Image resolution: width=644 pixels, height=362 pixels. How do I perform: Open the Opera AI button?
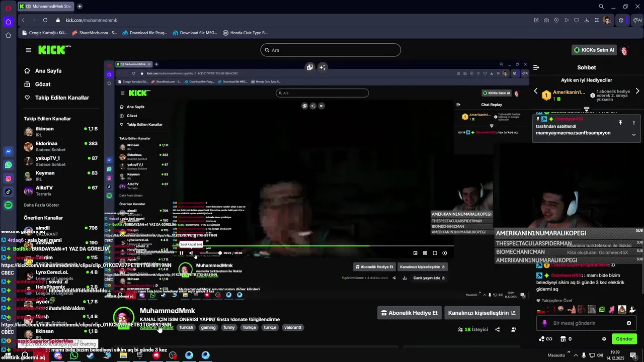pyautogui.click(x=637, y=20)
